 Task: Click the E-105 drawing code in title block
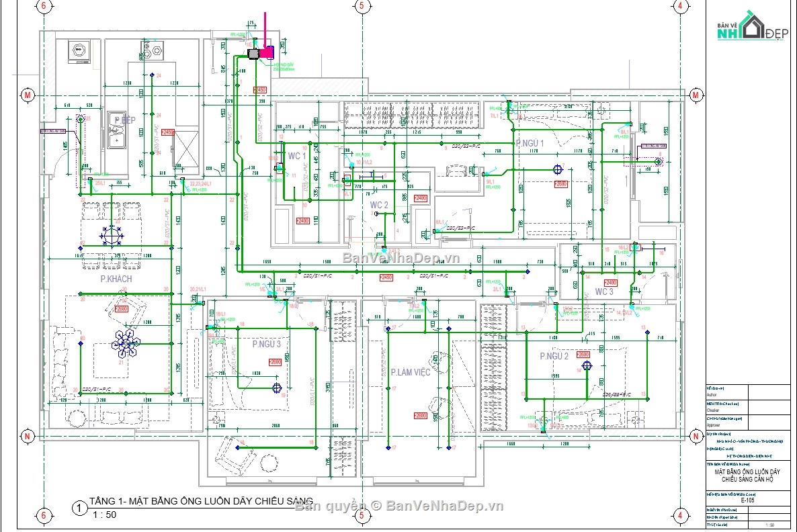click(748, 500)
